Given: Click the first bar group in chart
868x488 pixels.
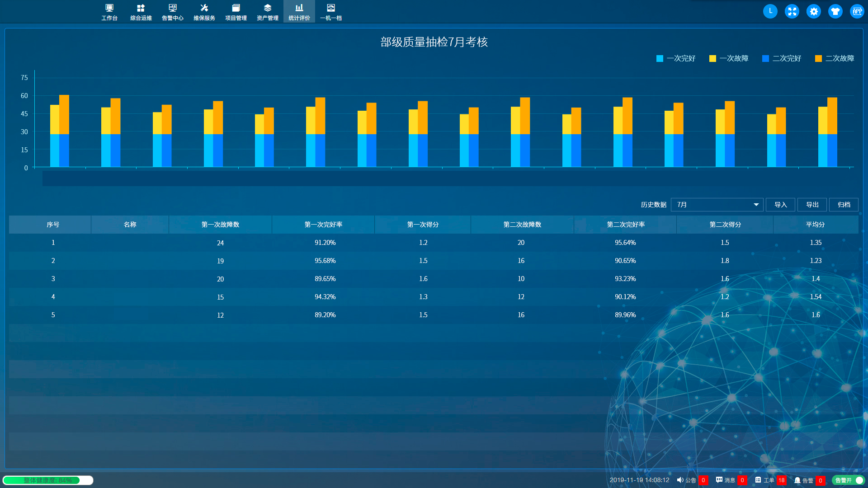Looking at the screenshot, I should point(60,131).
